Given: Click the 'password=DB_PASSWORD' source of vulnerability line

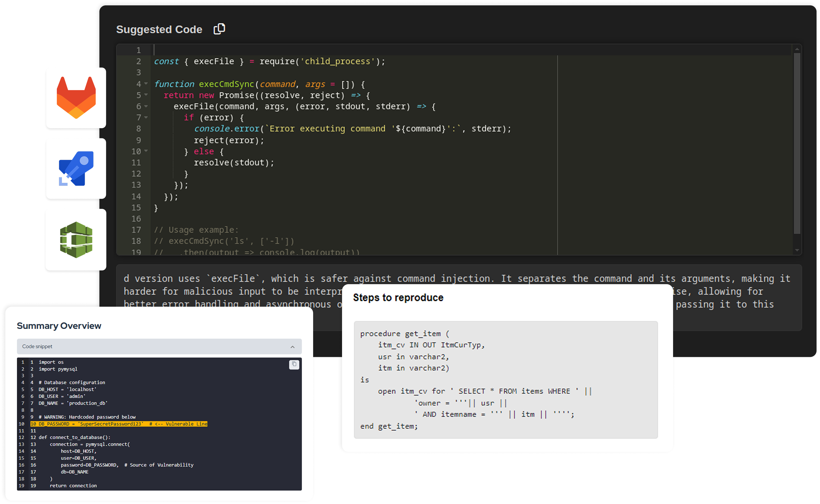Looking at the screenshot, I should pos(127,465).
